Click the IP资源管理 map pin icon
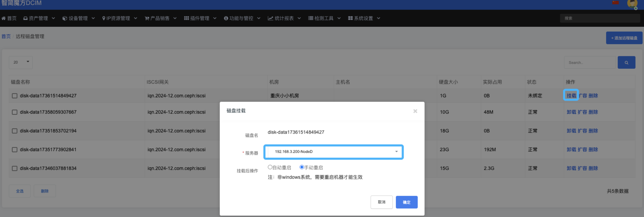The width and height of the screenshot is (644, 217). (x=104, y=18)
